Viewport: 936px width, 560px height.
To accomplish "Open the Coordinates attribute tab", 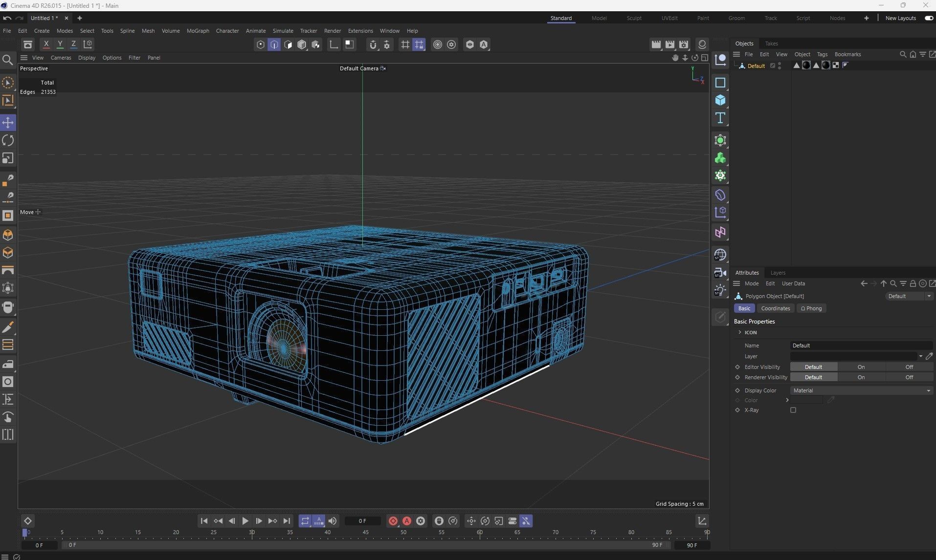I will coord(775,308).
